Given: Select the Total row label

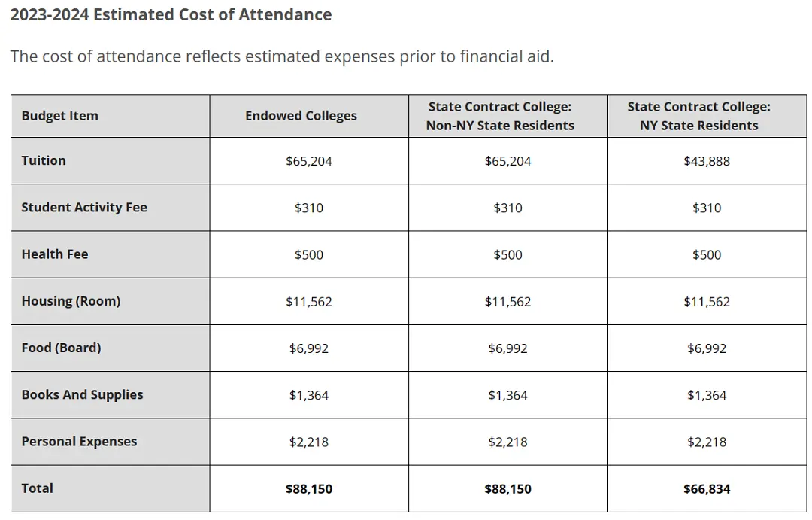Looking at the screenshot, I should pos(38,488).
